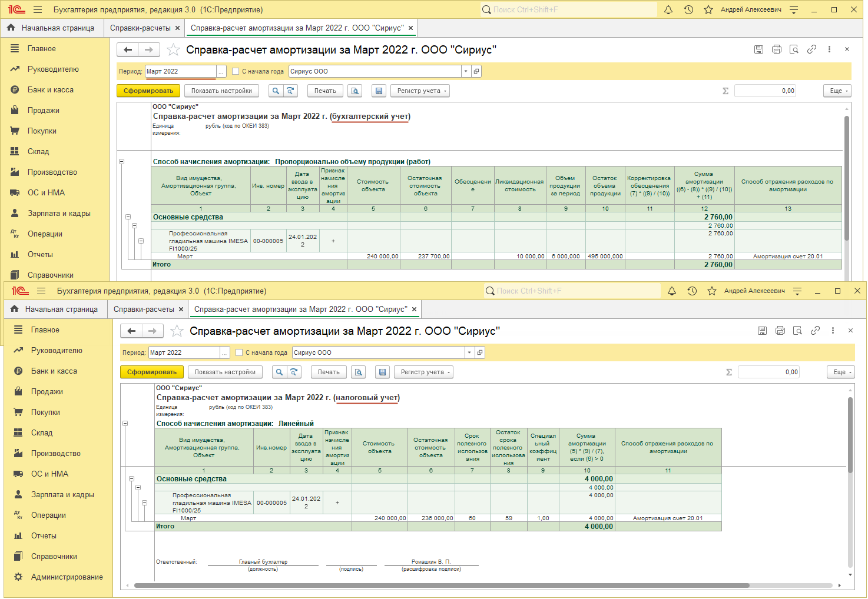
Task: Click sum sigma icon in bottom window
Action: click(729, 372)
